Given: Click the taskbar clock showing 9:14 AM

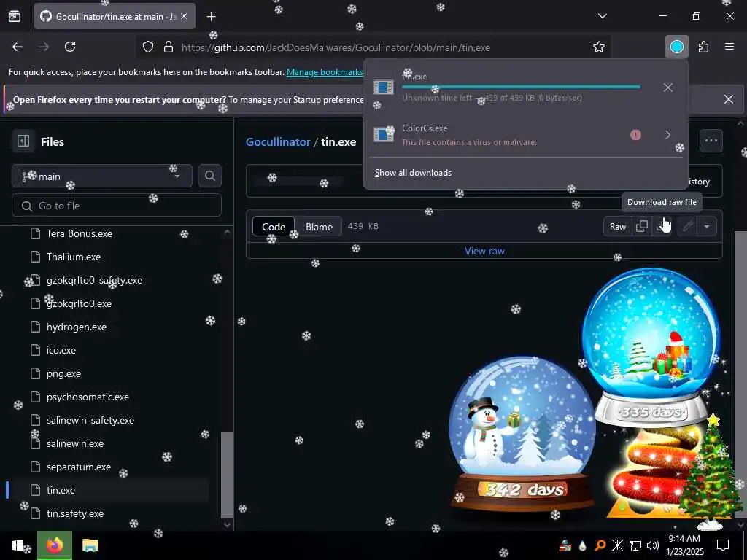Looking at the screenshot, I should (x=684, y=545).
